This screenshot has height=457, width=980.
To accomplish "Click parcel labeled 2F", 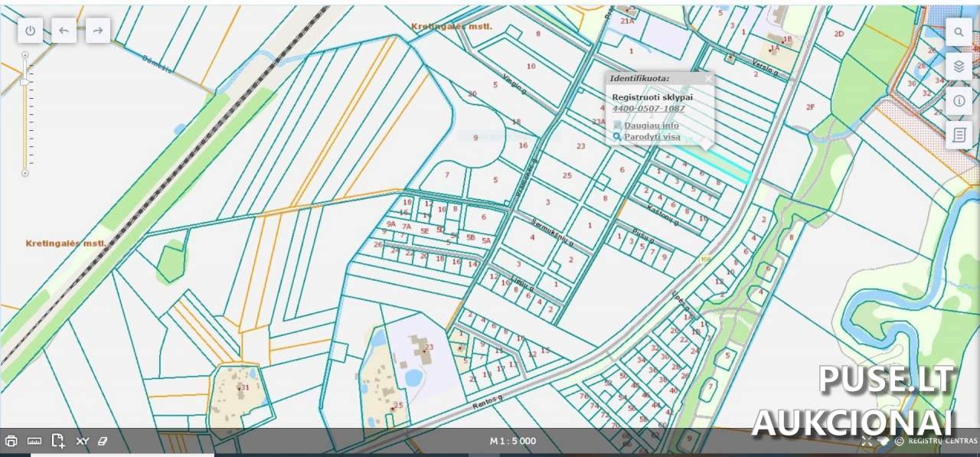I will click(810, 106).
